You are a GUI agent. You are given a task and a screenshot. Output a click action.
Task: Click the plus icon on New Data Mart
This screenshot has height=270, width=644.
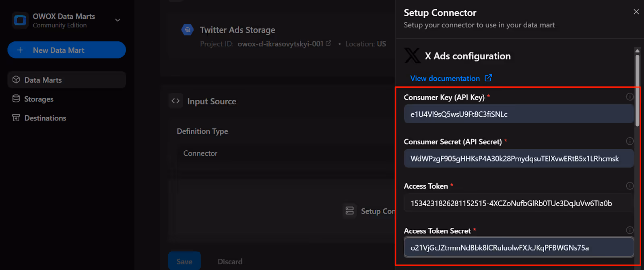tap(20, 50)
